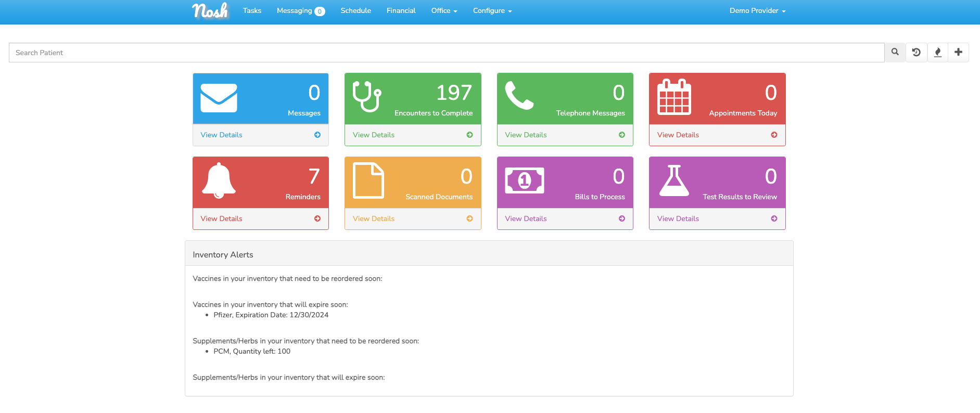Expand the Configure dropdown menu
Screen dimensions: 980x413
pos(492,10)
